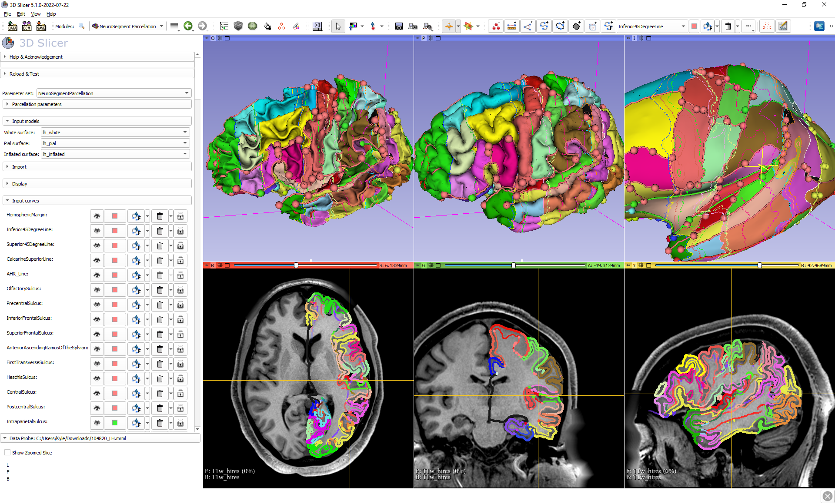Open the View menu

[36, 14]
